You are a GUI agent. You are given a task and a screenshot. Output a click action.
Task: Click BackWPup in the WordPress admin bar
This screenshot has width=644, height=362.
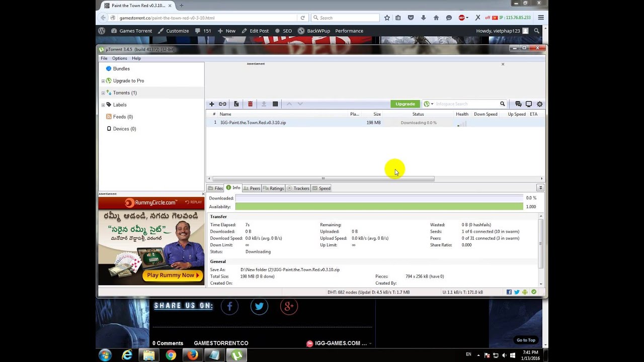314,31
